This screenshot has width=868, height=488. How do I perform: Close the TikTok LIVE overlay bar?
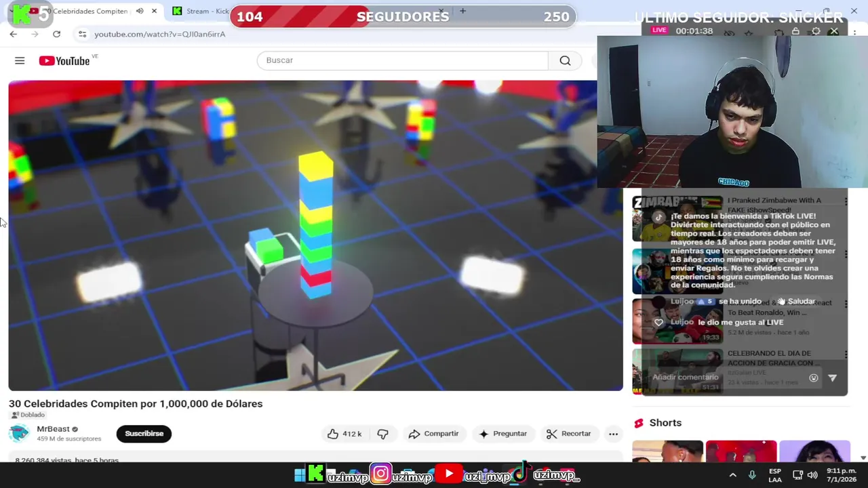[x=835, y=31]
